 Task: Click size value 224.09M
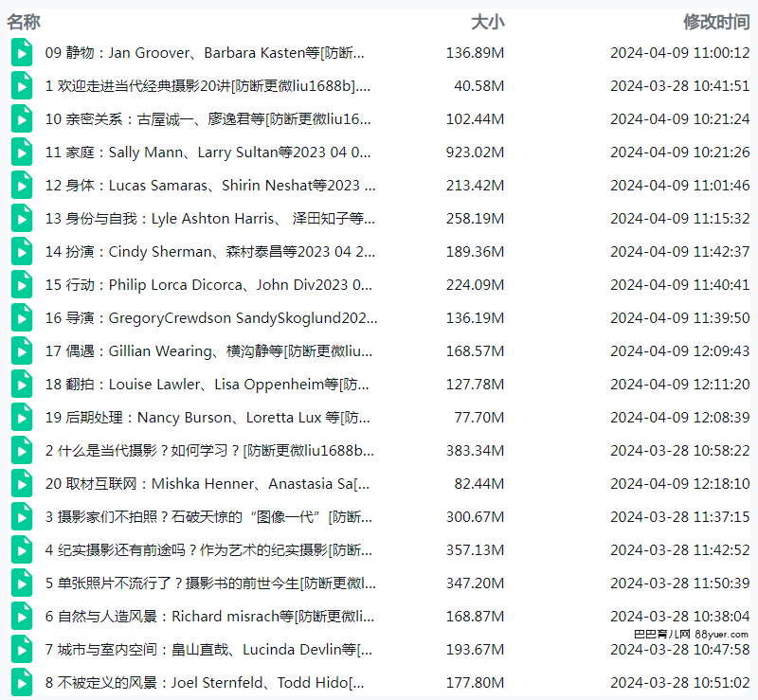(476, 285)
